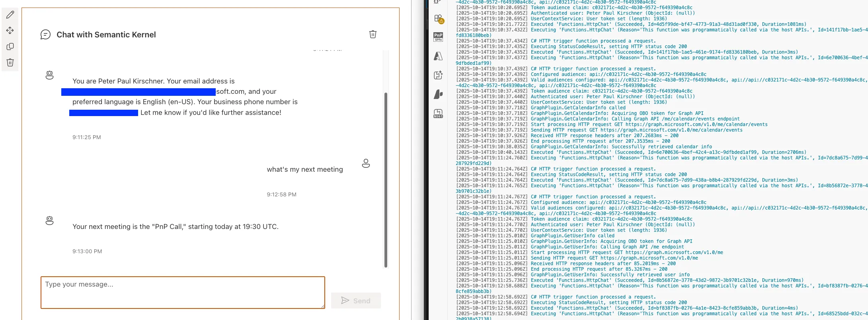Image resolution: width=868 pixels, height=320 pixels.
Task: Click the bot avatar beside the PnP Call reply
Action: [x=49, y=221]
